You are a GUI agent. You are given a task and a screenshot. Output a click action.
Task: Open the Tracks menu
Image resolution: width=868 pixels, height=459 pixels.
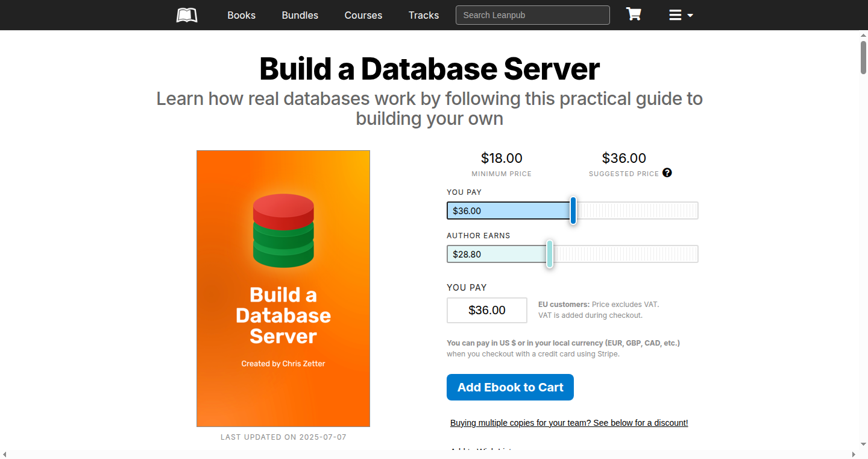(x=424, y=15)
